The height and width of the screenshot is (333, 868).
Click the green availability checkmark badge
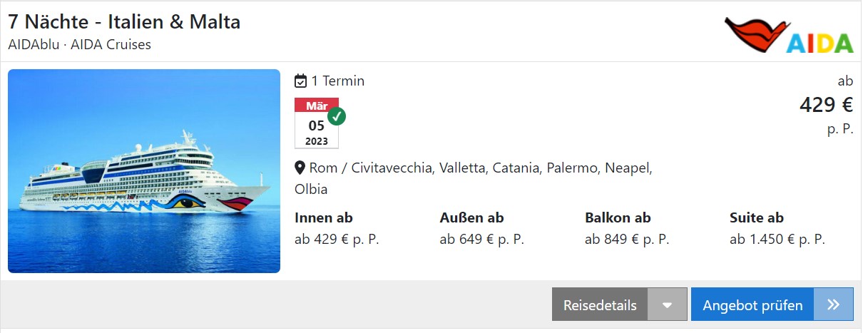(x=337, y=116)
